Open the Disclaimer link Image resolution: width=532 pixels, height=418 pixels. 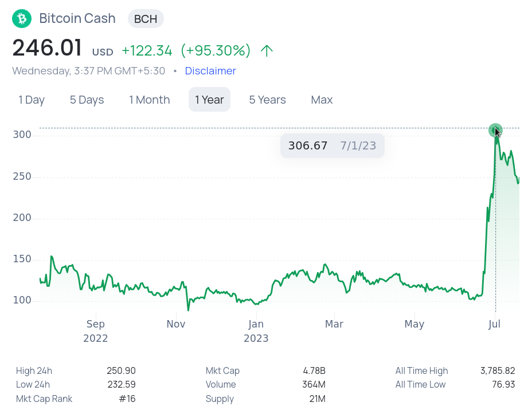pyautogui.click(x=210, y=71)
